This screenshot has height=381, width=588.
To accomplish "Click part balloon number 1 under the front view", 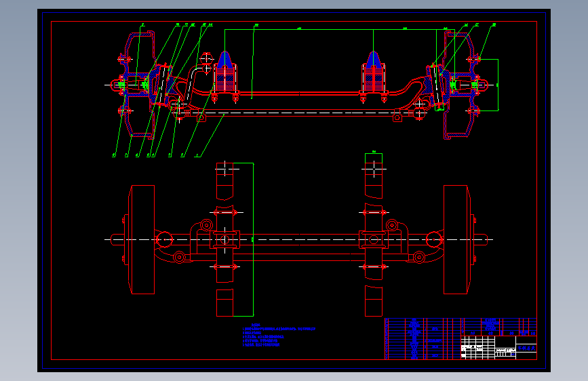I will click(x=197, y=155).
